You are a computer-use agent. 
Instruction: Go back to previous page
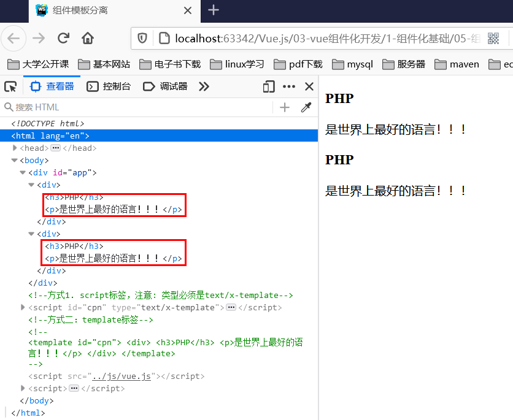click(x=13, y=38)
